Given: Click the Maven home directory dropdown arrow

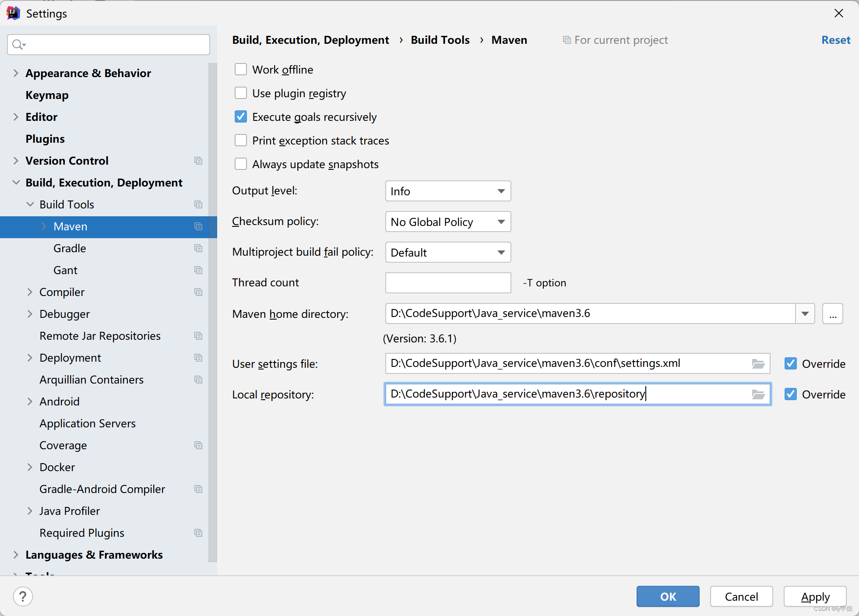Looking at the screenshot, I should coord(806,313).
